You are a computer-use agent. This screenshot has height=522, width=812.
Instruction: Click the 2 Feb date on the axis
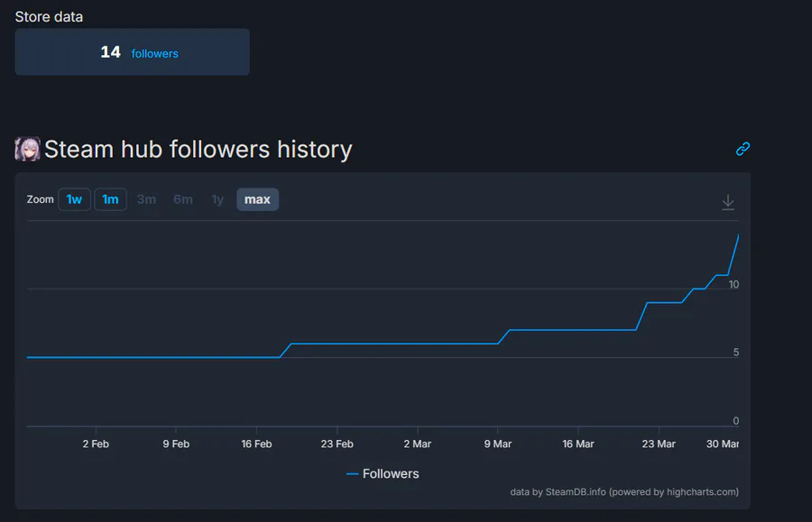(x=96, y=444)
